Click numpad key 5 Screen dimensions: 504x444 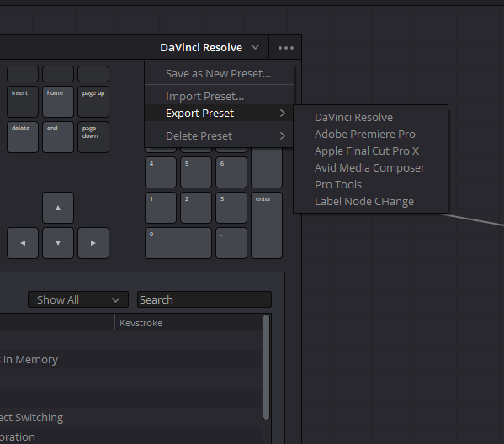tap(196, 172)
